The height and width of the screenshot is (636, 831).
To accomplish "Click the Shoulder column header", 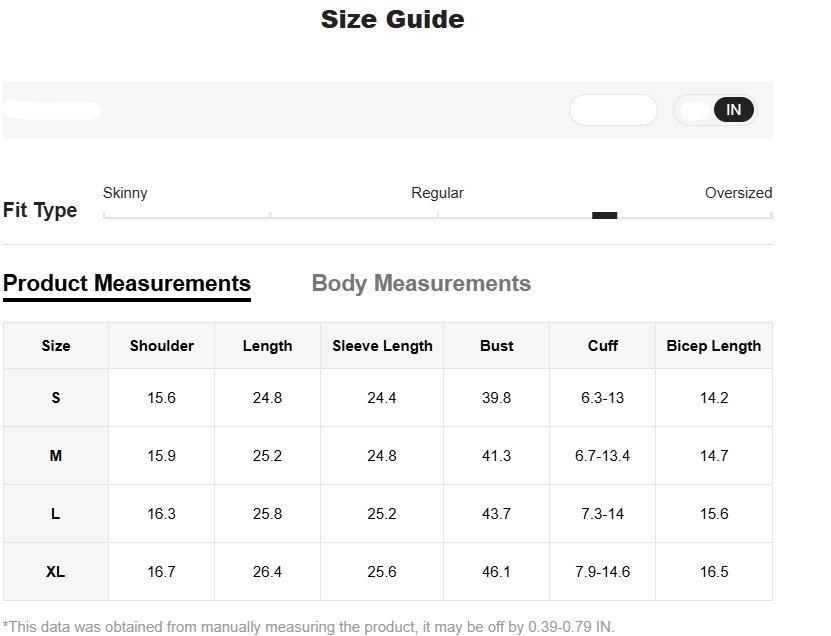I will coord(162,346).
